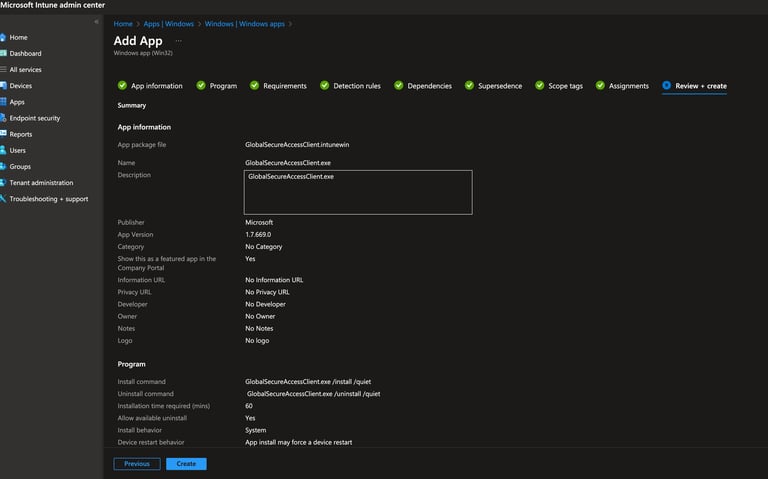Open Users in the sidebar
Image resolution: width=768 pixels, height=479 pixels.
[18, 150]
